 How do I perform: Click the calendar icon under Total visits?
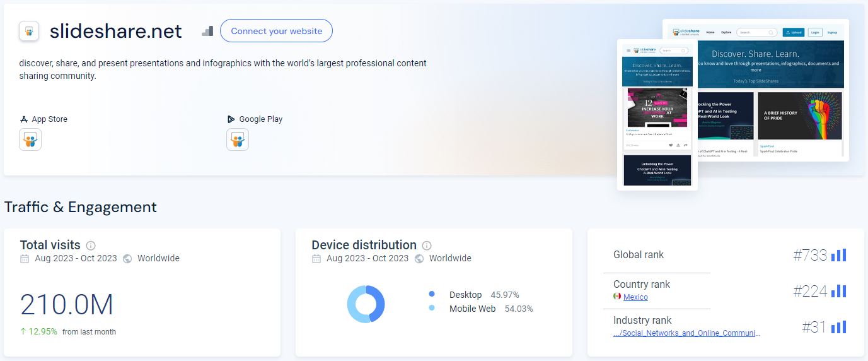click(25, 259)
